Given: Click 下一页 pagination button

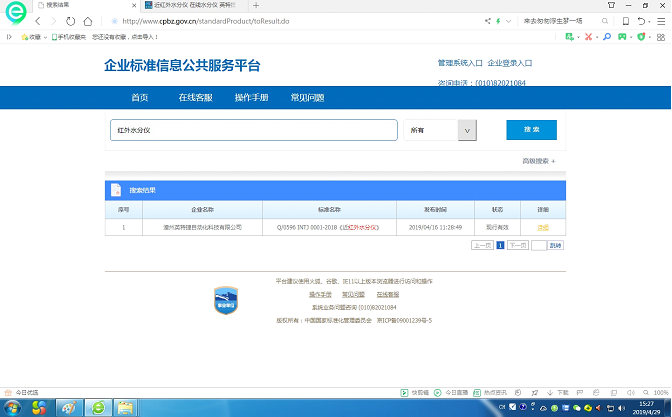Looking at the screenshot, I should pos(517,245).
